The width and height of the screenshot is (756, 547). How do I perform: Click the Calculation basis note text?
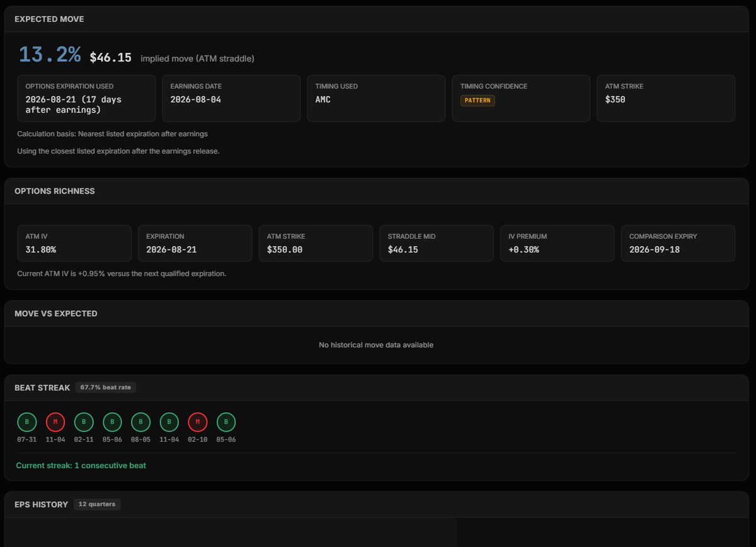tap(112, 134)
